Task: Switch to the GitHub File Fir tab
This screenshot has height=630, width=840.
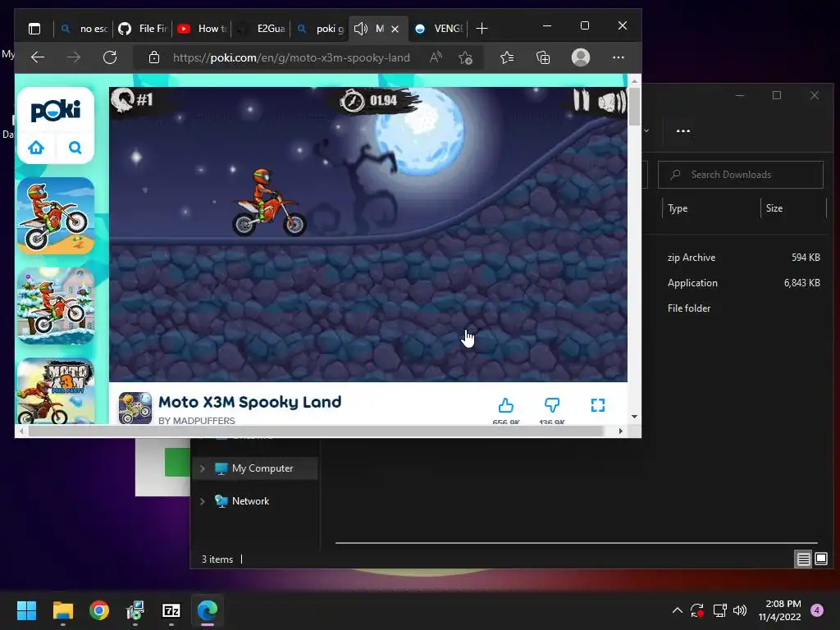Action: click(142, 29)
